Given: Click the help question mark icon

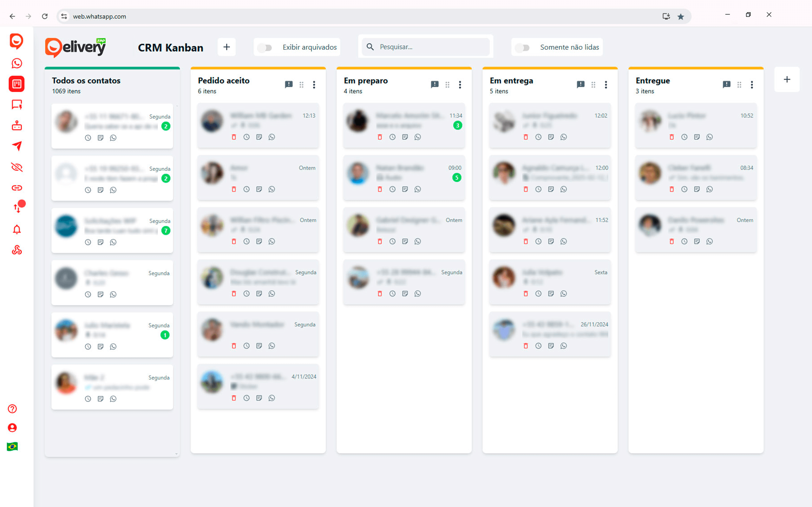Looking at the screenshot, I should (12, 409).
